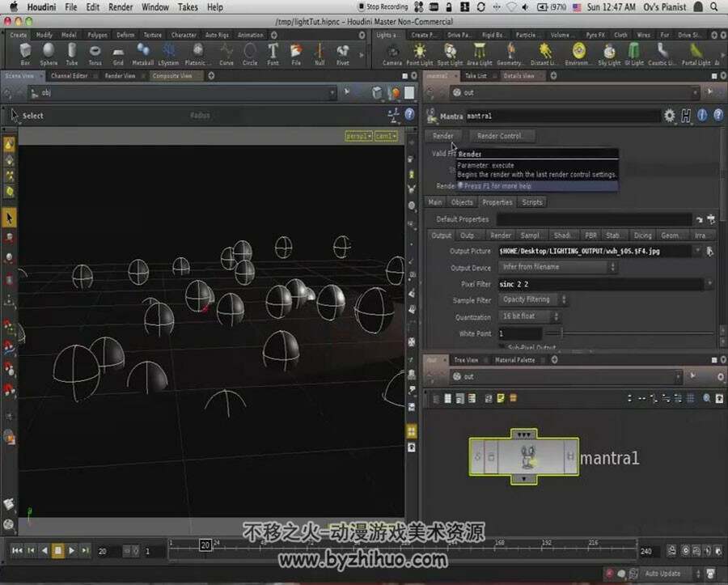Select the Circle shelf tool
Screen dimensions: 728x585
(x=250, y=54)
